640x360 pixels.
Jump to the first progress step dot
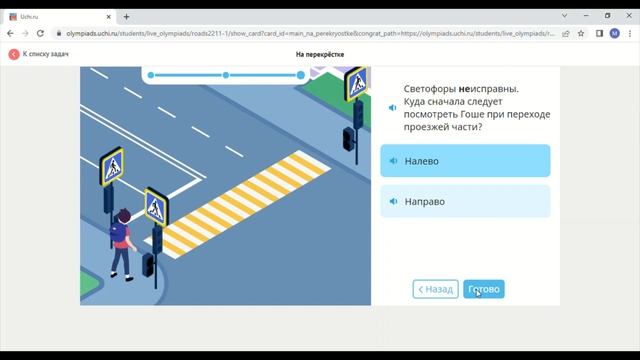[x=151, y=75]
